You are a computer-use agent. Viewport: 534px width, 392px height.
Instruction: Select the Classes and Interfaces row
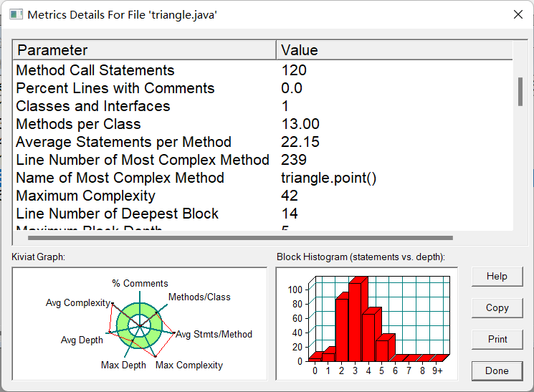coord(263,106)
